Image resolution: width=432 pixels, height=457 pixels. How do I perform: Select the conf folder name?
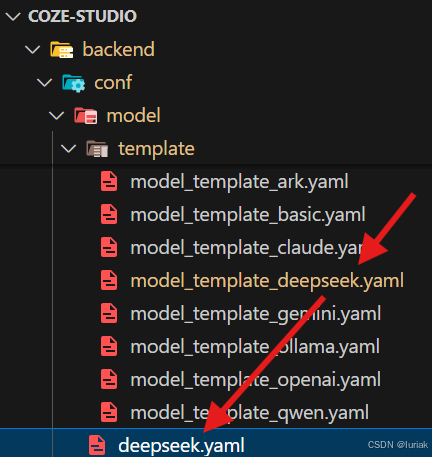pyautogui.click(x=113, y=83)
